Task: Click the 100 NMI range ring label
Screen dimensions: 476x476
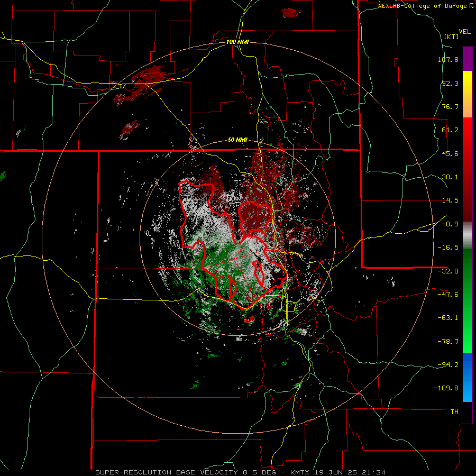Action: (237, 42)
